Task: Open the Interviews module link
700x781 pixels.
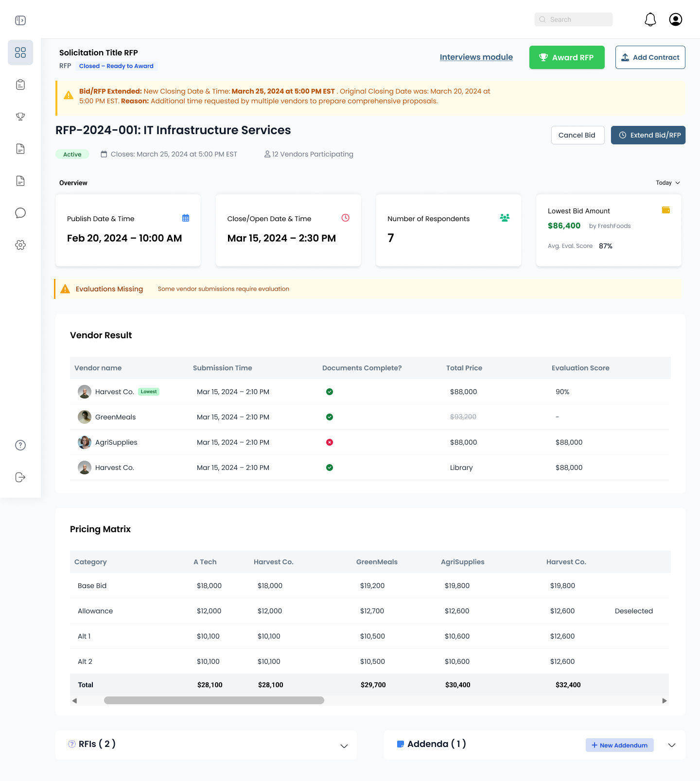Action: tap(476, 57)
